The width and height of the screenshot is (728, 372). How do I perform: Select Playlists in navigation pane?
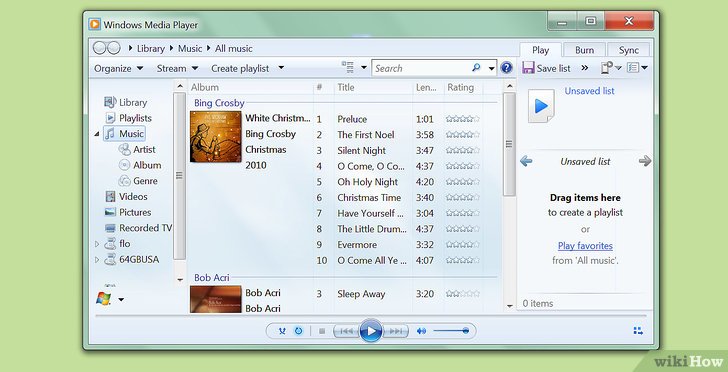128,118
